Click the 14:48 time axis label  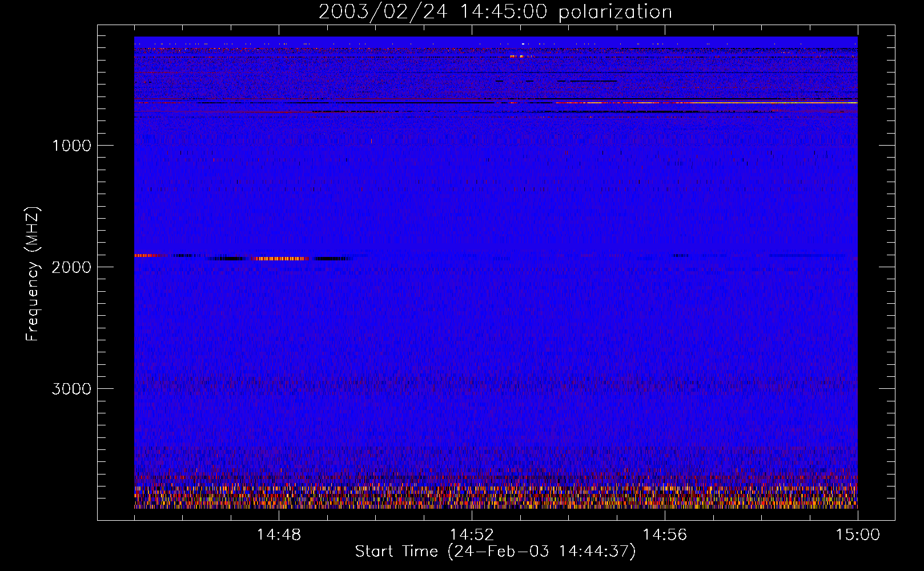point(279,535)
